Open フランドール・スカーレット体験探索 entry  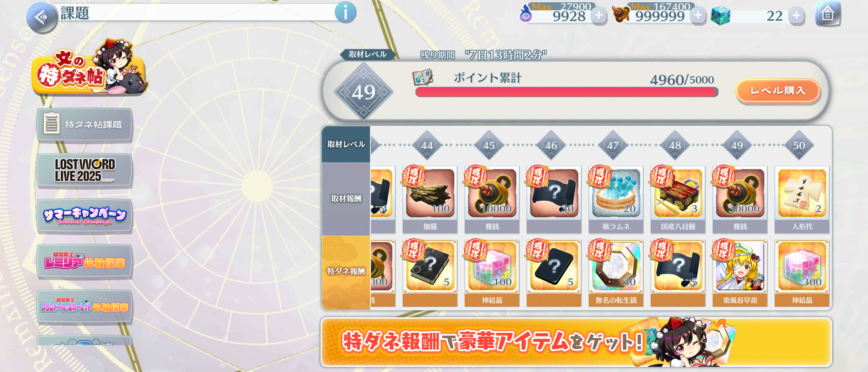(84, 307)
